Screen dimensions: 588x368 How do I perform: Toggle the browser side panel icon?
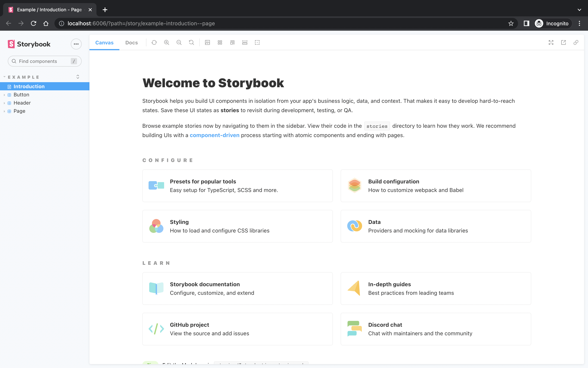coord(526,23)
